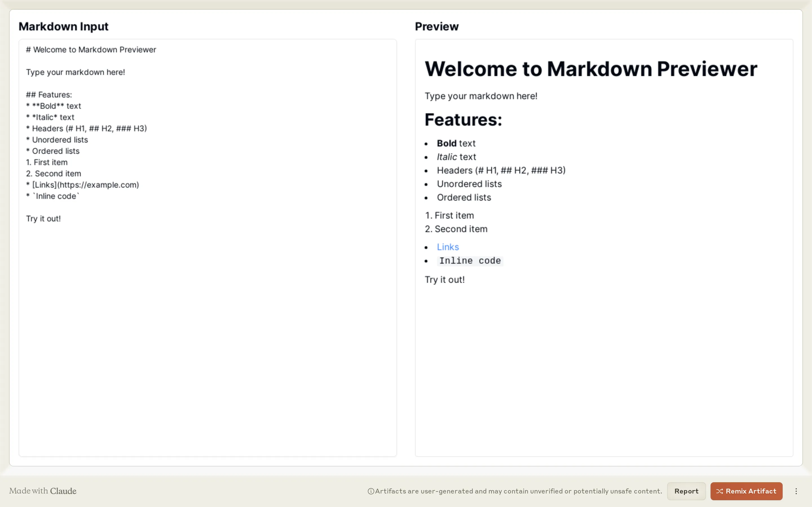
Task: Click the '[Links](https://example.com)' line in editor
Action: [83, 184]
